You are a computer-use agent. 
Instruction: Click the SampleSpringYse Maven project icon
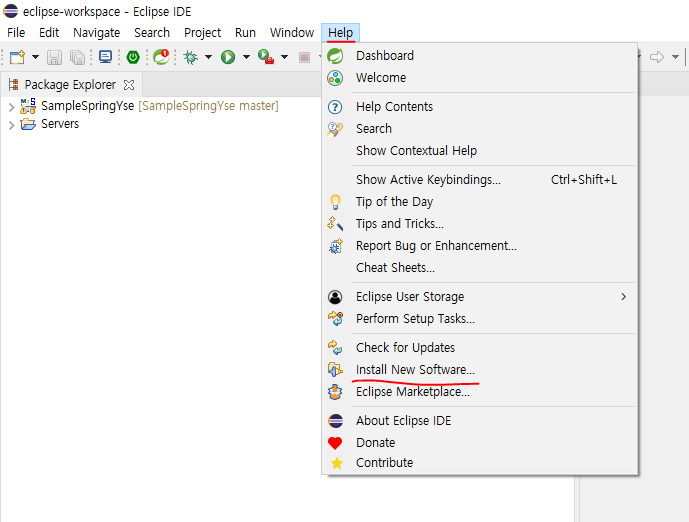tap(28, 106)
